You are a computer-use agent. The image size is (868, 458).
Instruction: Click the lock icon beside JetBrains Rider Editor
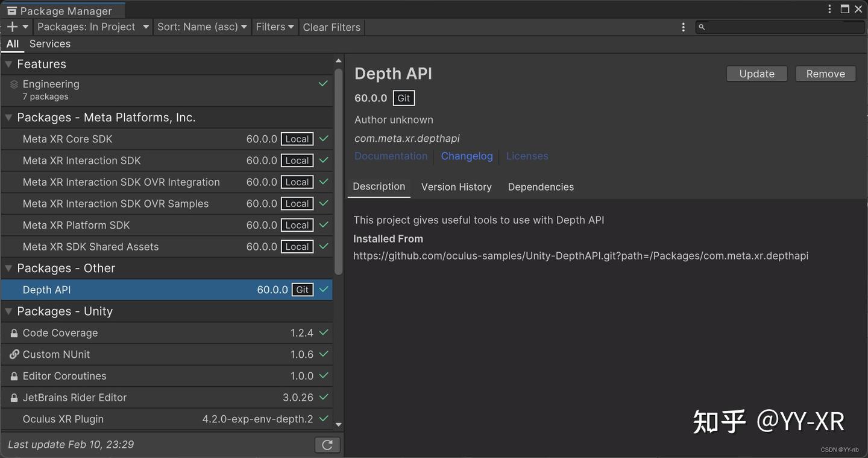click(13, 397)
